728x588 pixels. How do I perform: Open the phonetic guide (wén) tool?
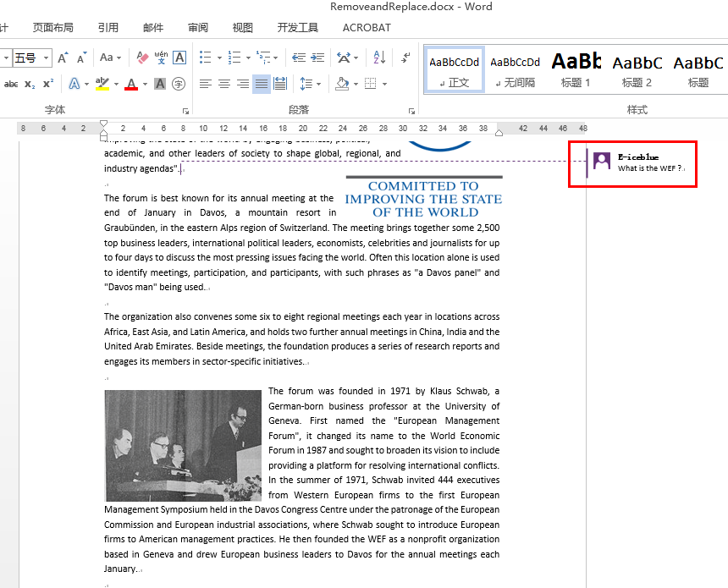(x=161, y=58)
